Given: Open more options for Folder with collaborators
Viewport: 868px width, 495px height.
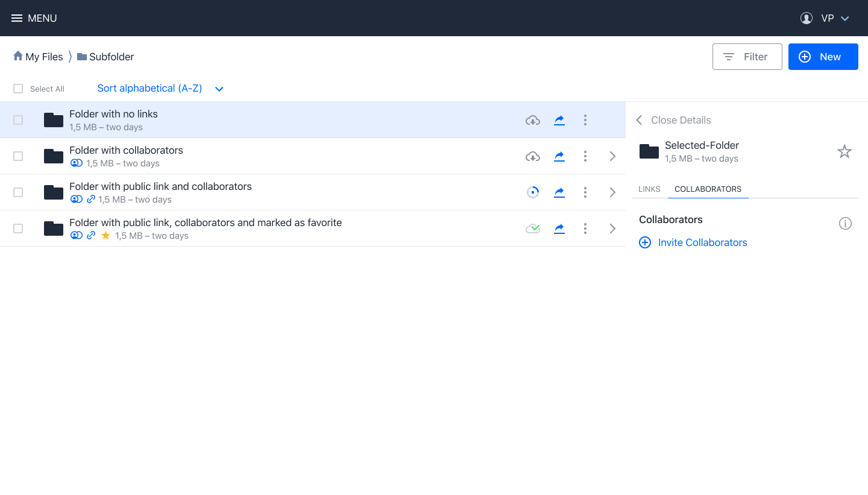Looking at the screenshot, I should point(585,156).
